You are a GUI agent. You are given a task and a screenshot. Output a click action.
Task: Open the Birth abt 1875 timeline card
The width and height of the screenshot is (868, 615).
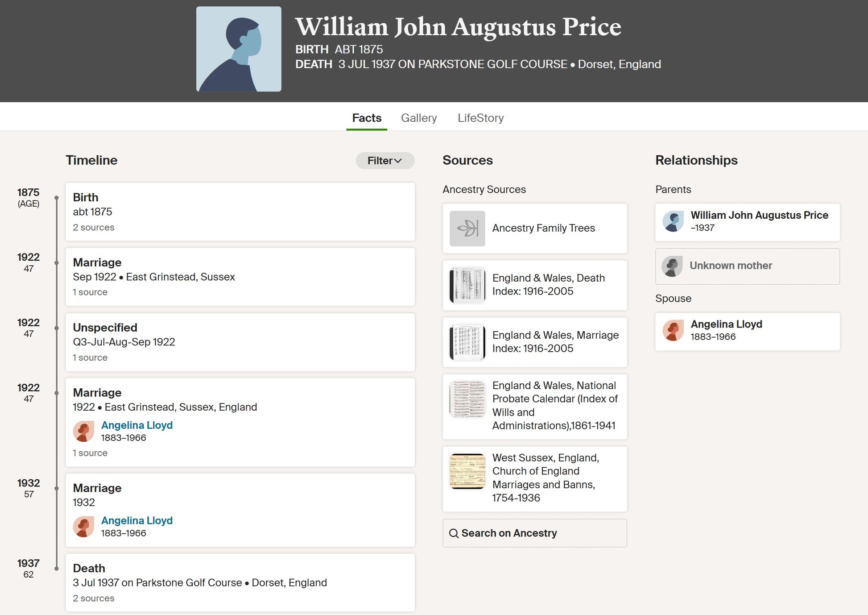pos(240,212)
